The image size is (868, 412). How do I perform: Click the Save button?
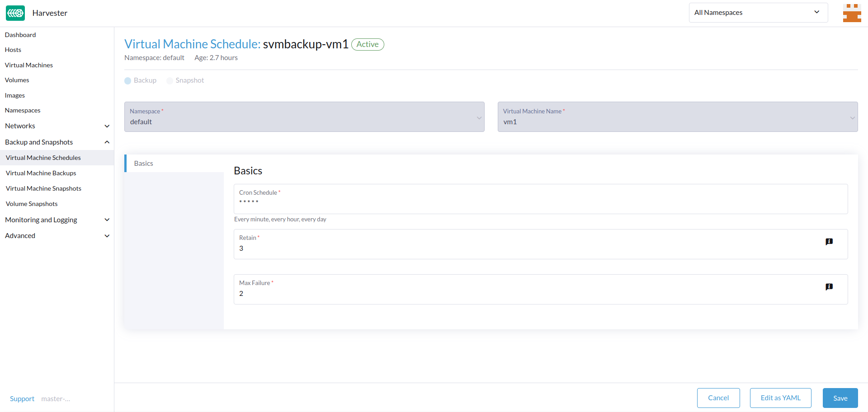tap(840, 398)
